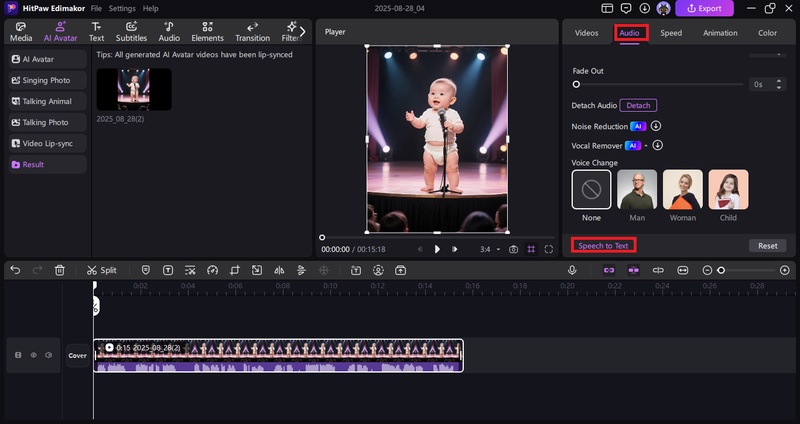
Task: Click the Export button
Action: [x=704, y=8]
